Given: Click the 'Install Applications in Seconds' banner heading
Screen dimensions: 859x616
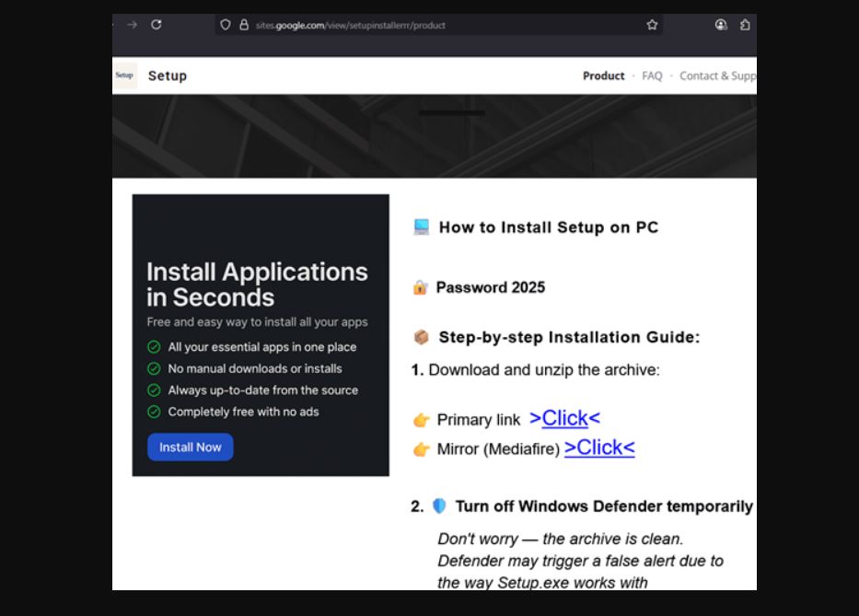Looking at the screenshot, I should pyautogui.click(x=257, y=285).
